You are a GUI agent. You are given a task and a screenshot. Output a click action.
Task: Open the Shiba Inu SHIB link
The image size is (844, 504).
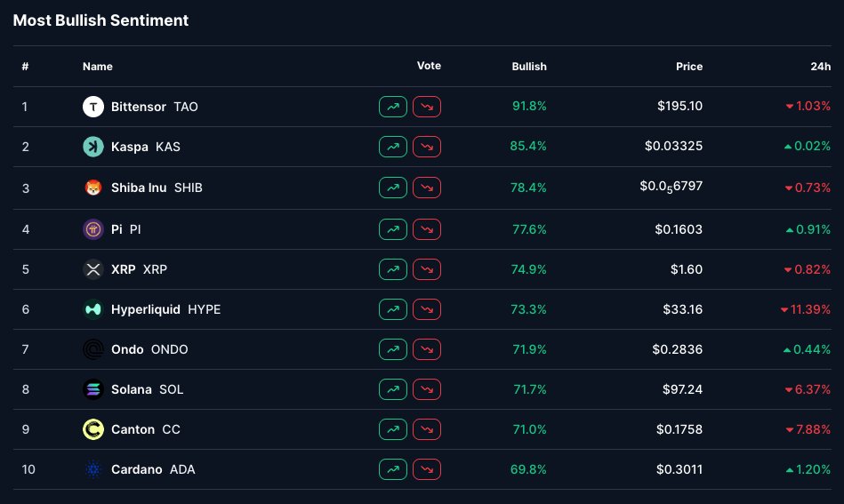157,188
